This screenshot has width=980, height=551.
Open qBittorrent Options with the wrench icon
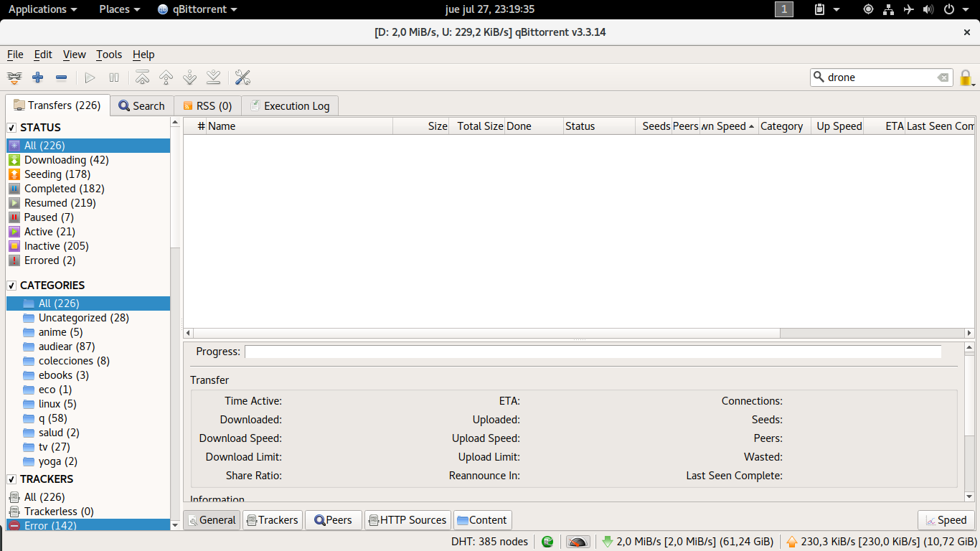[x=242, y=77]
